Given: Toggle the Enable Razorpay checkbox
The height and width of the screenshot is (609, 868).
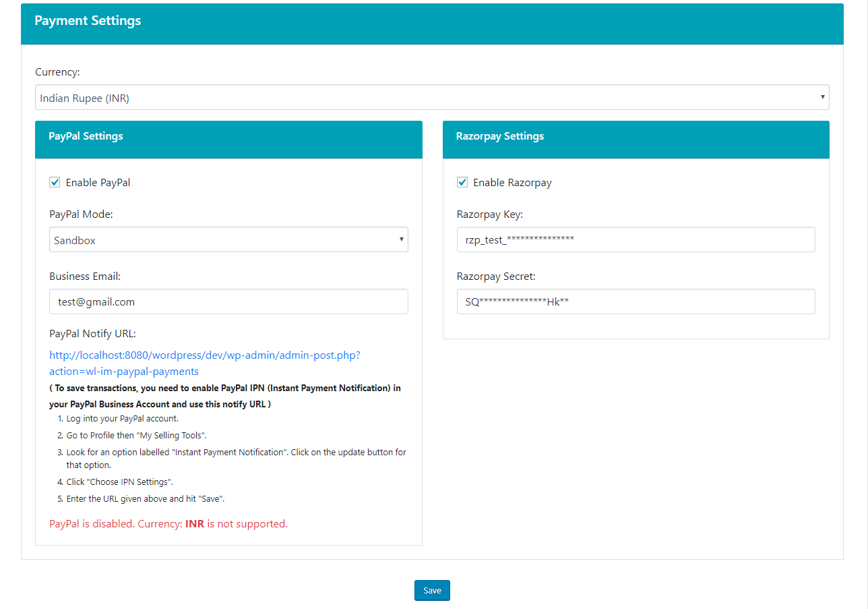Looking at the screenshot, I should (462, 182).
